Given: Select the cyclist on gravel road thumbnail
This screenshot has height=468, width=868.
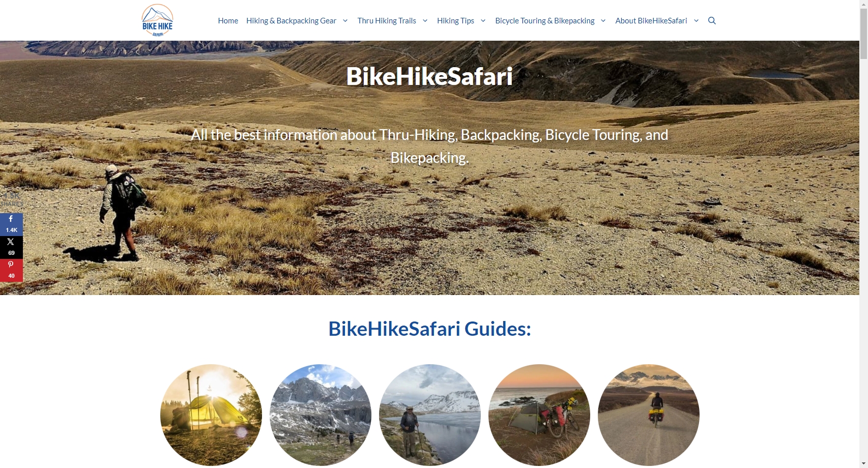Looking at the screenshot, I should click(649, 415).
